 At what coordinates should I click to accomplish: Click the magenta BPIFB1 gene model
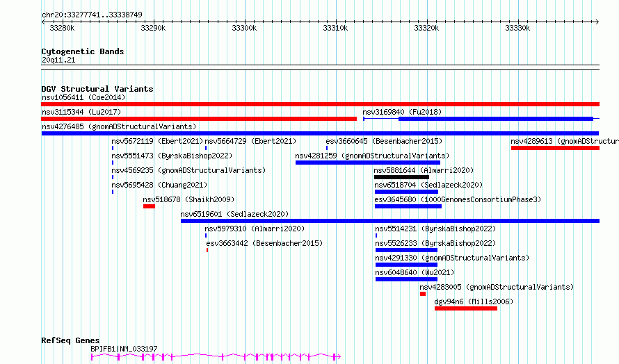(x=216, y=357)
